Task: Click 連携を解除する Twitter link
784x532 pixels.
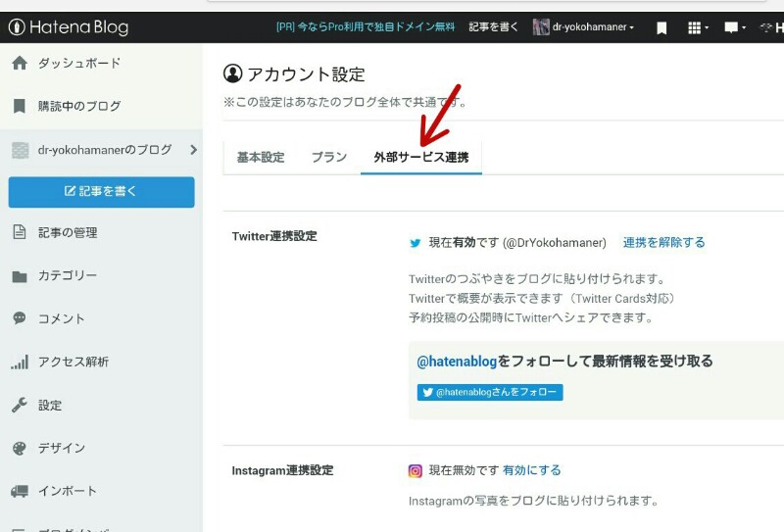Action: click(664, 243)
